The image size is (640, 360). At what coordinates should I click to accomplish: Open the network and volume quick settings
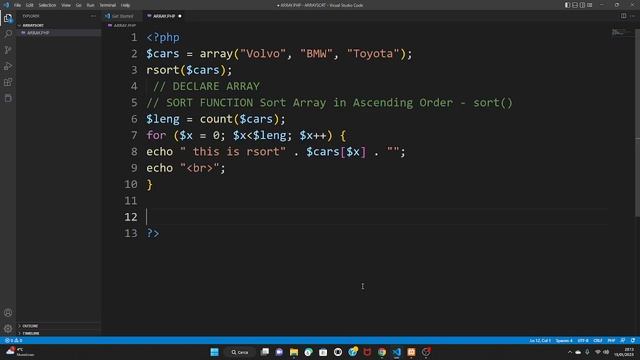pos(602,352)
